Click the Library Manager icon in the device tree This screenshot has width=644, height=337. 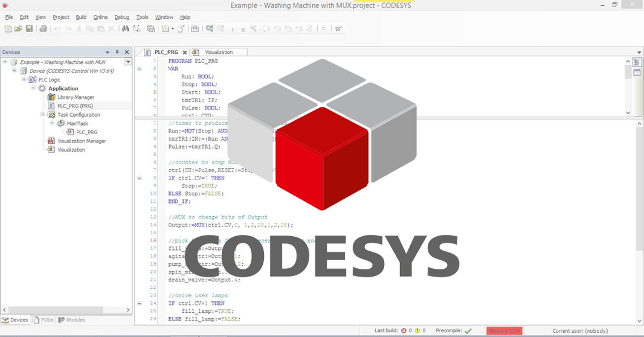point(52,97)
